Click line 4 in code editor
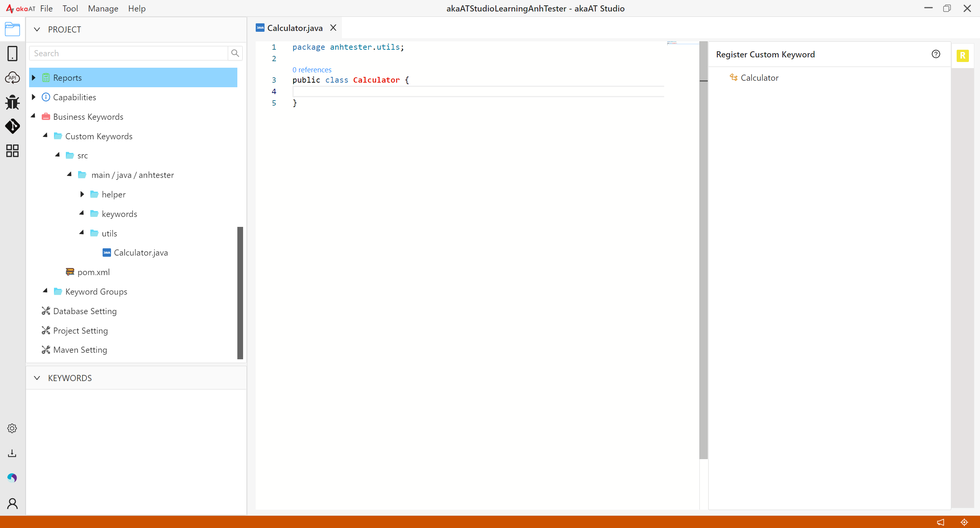This screenshot has height=528, width=980. pyautogui.click(x=478, y=91)
